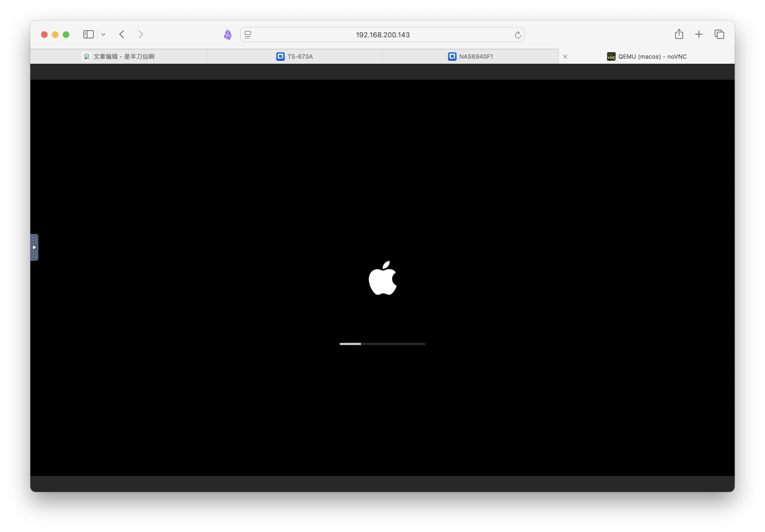This screenshot has width=765, height=532.
Task: Click the 文章编辑 tab avatar favicon
Action: pos(86,56)
